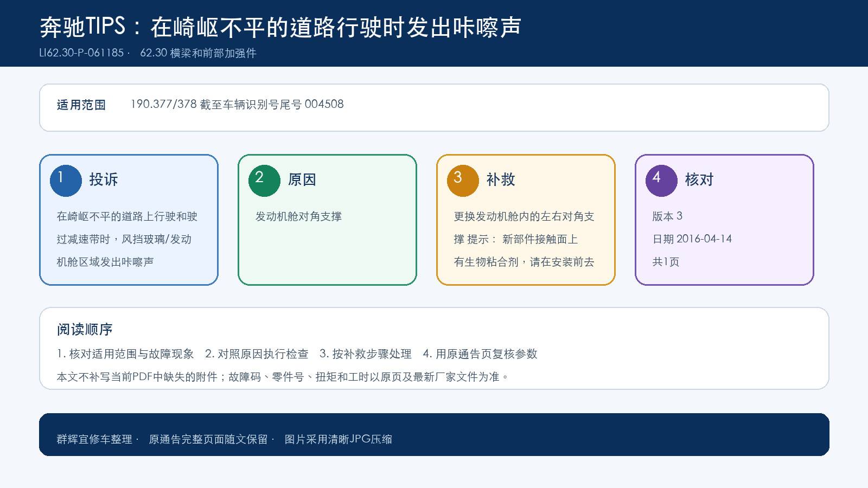This screenshot has height=488, width=868.
Task: Click the 投诉 card heading
Action: [x=104, y=179]
